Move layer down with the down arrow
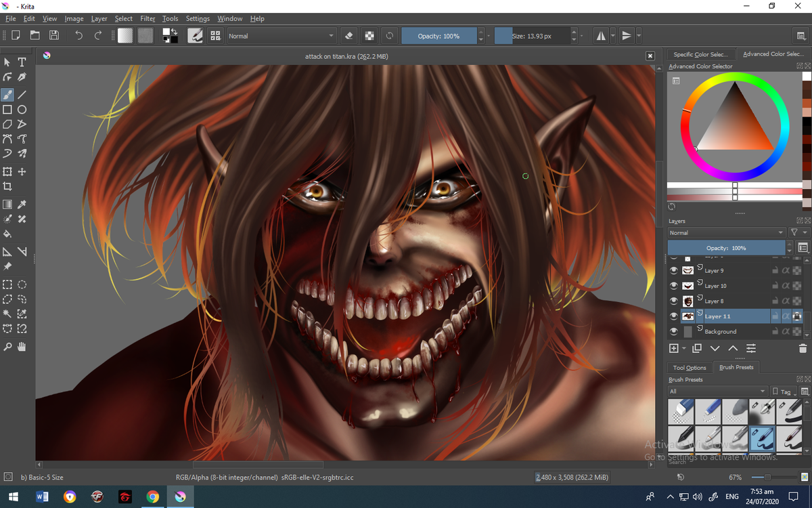The image size is (812, 508). pyautogui.click(x=715, y=348)
